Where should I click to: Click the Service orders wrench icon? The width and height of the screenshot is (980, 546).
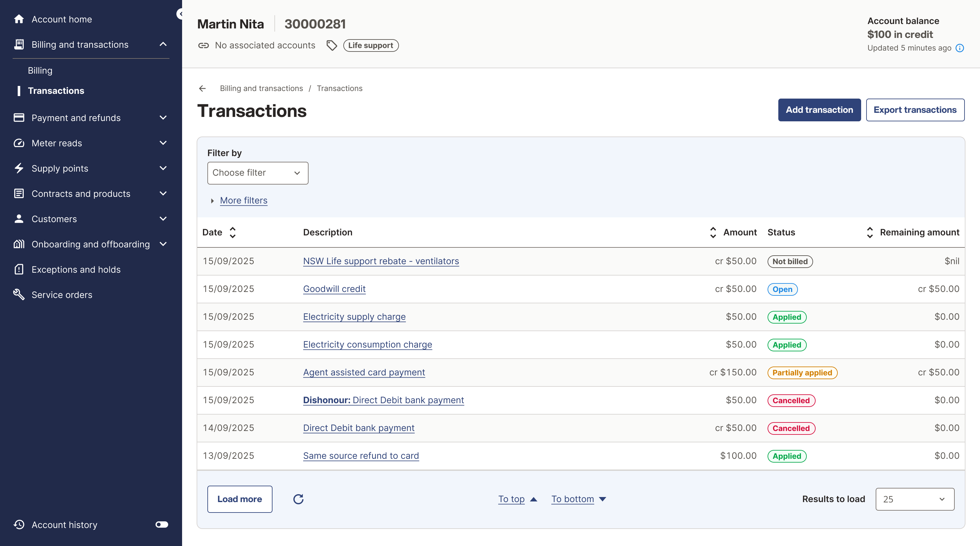19,295
